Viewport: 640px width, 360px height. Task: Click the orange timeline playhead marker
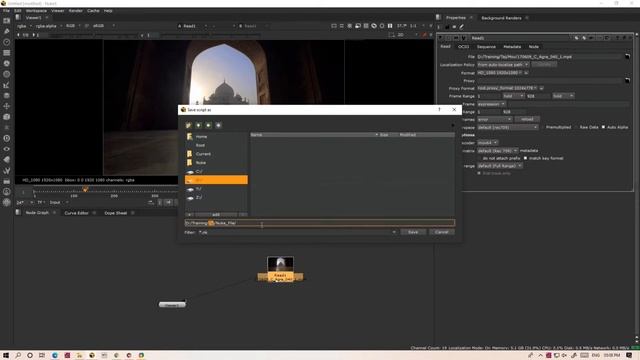[85, 189]
